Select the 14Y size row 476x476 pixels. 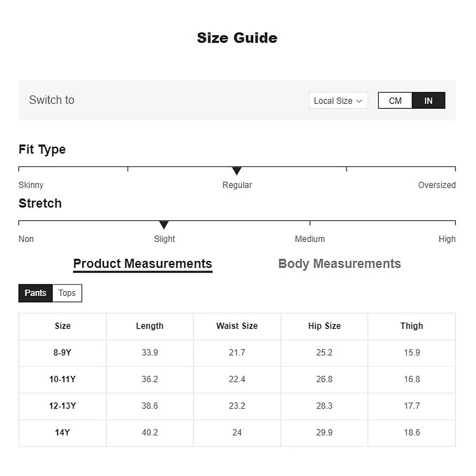[63, 433]
